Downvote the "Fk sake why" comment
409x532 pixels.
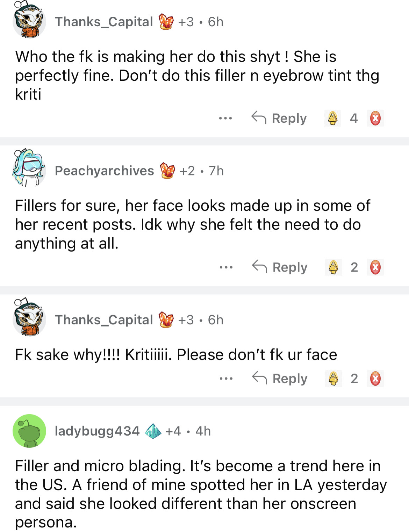click(x=375, y=379)
